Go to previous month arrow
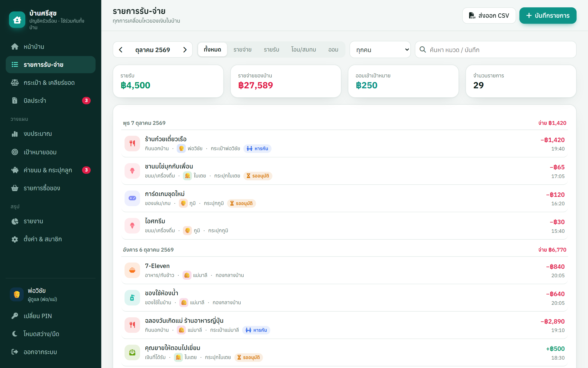The image size is (588, 368). 121,50
